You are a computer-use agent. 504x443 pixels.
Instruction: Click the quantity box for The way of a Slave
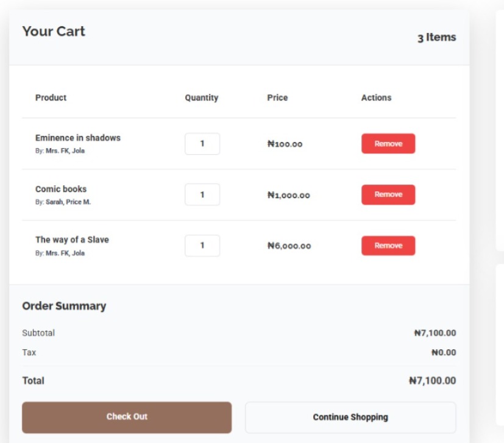(202, 246)
